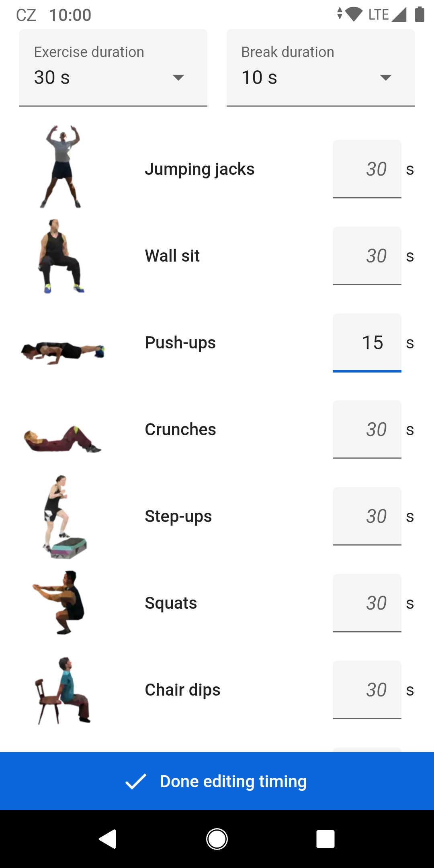Tap the Jumping jacks exercise image
Image resolution: width=434 pixels, height=868 pixels.
[x=62, y=167]
